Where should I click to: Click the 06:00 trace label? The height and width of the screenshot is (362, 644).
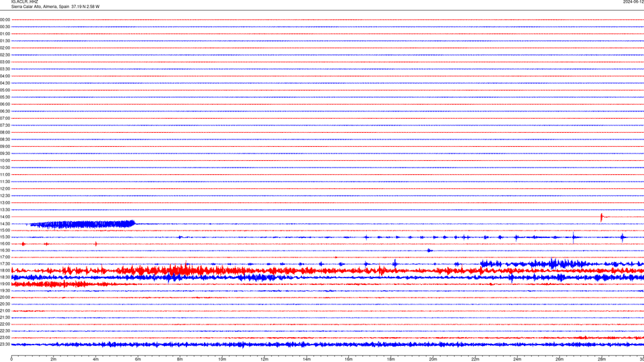(x=5, y=105)
